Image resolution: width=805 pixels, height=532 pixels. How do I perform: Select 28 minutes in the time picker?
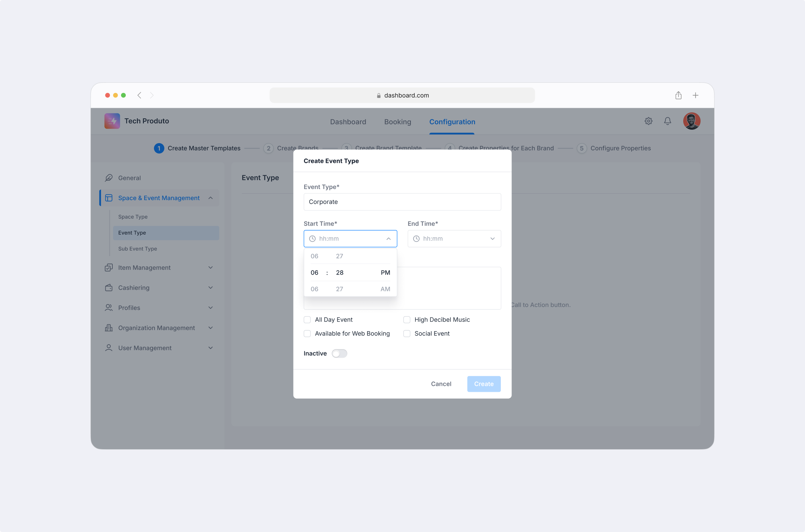pos(339,273)
